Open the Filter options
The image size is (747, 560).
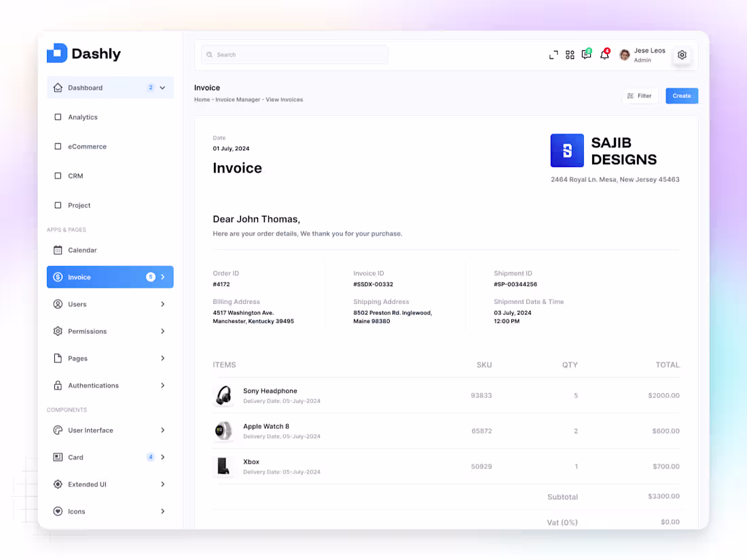coord(640,96)
